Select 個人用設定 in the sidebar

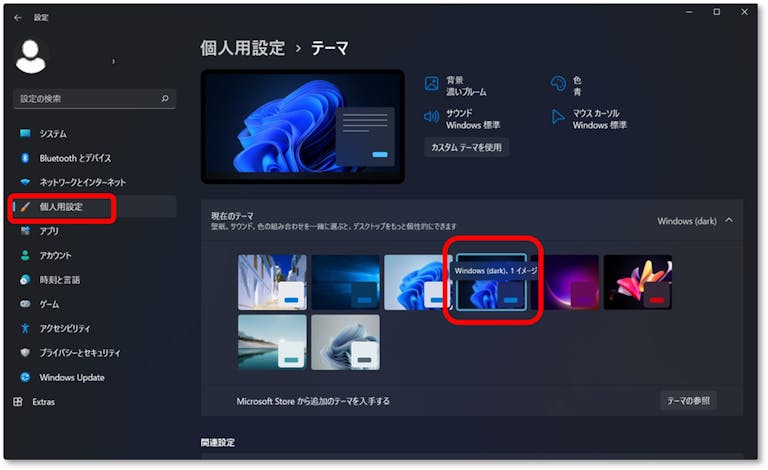[94, 207]
